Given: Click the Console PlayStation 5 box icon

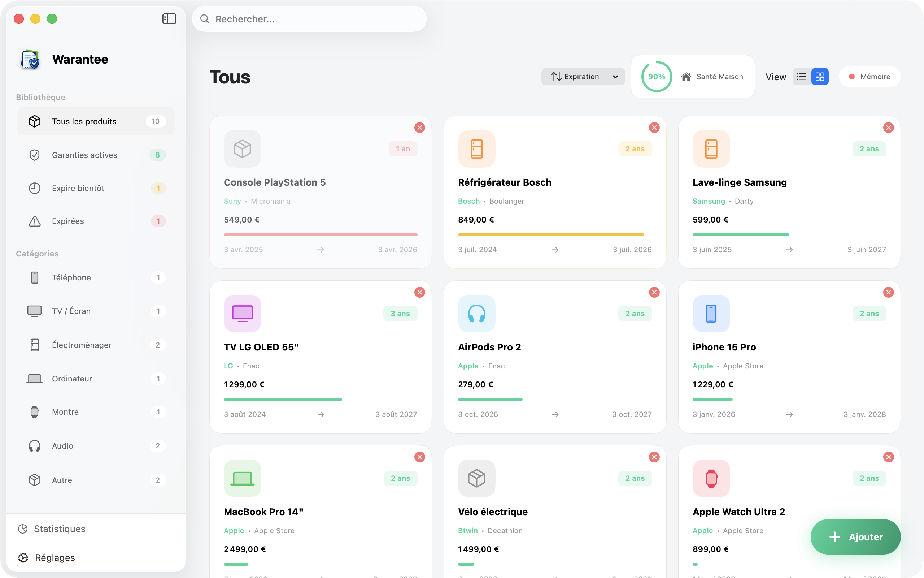Looking at the screenshot, I should pyautogui.click(x=243, y=149).
